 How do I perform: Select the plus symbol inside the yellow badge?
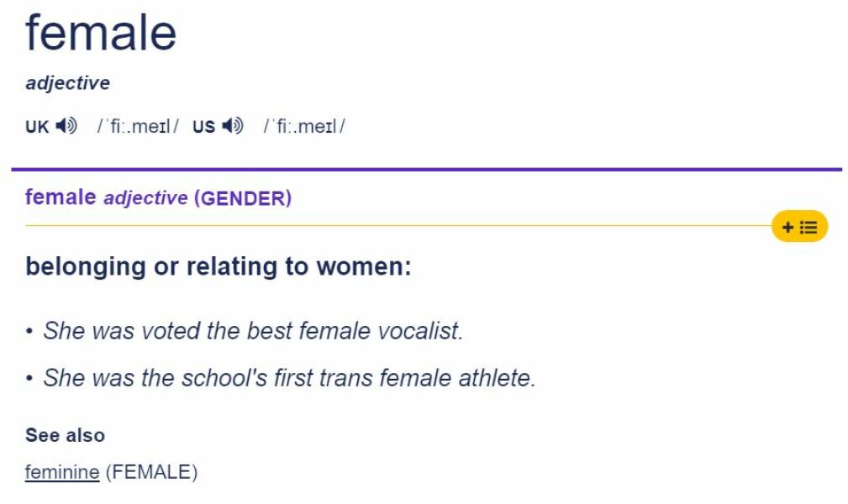click(x=787, y=225)
